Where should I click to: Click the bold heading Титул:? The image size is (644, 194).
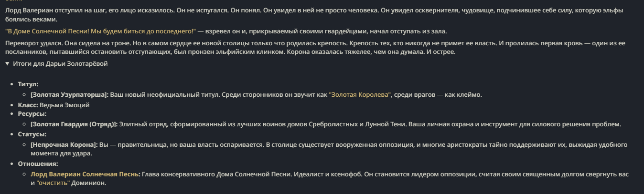(28, 84)
